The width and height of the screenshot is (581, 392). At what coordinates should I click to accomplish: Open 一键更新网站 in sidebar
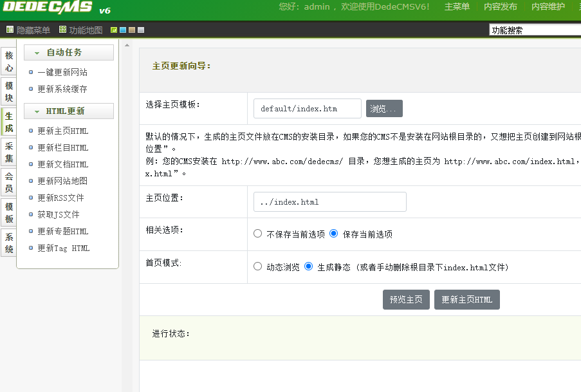pos(62,72)
